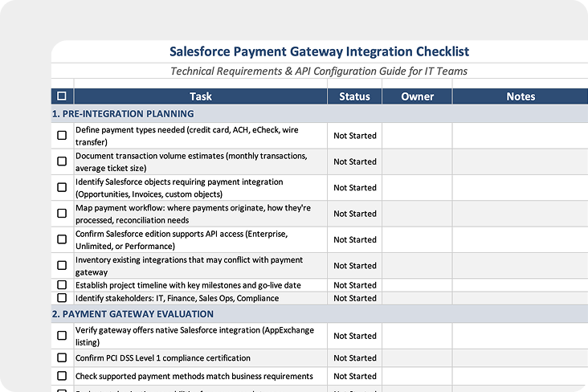
Task: Select the '2. PAYMENT GATEWAY EVALUATION' section row
Action: click(x=320, y=314)
